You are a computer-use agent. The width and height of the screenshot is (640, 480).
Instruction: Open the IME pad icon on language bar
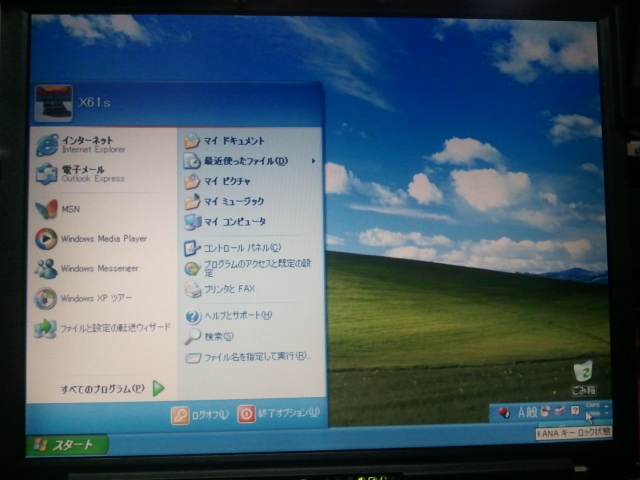pos(545,411)
